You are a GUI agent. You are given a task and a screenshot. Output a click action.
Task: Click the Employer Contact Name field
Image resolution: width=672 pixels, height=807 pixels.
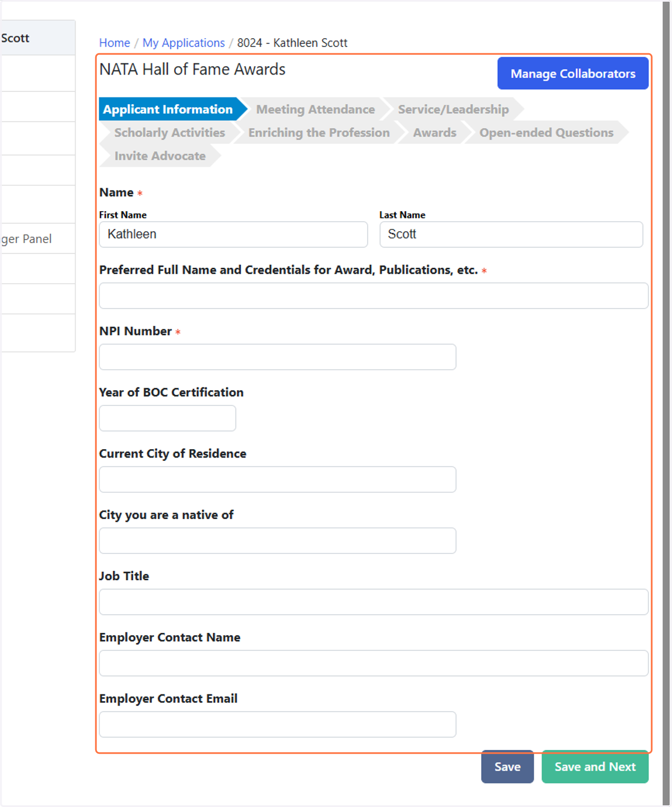374,663
